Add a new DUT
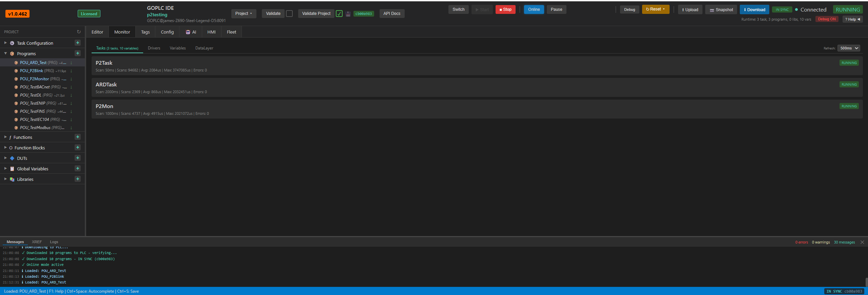The image size is (868, 295). tap(78, 158)
